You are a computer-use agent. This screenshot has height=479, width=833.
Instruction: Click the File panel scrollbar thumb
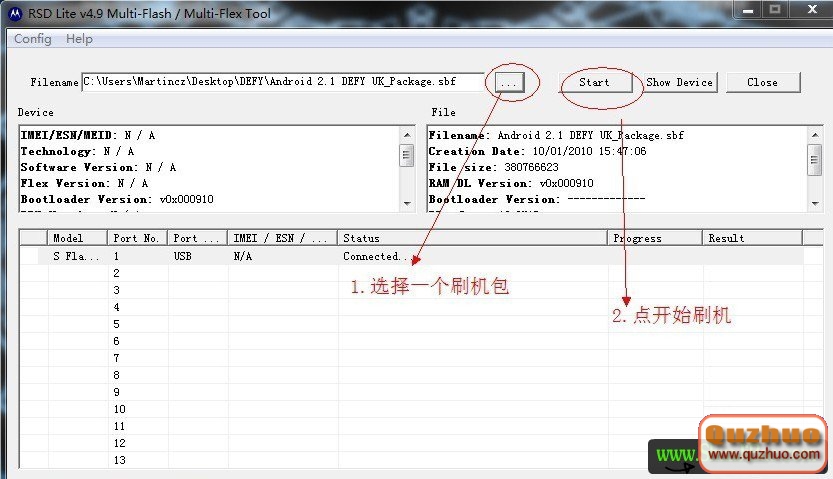[814, 159]
